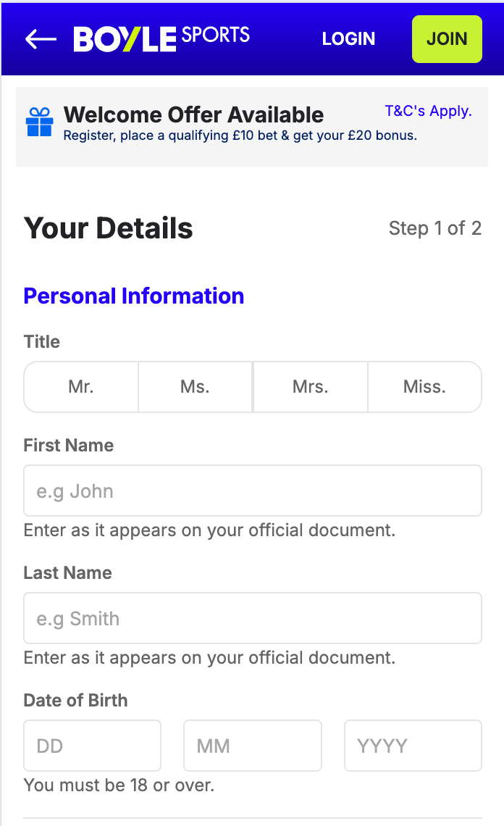
Task: Open the LOGIN page
Action: pos(348,39)
